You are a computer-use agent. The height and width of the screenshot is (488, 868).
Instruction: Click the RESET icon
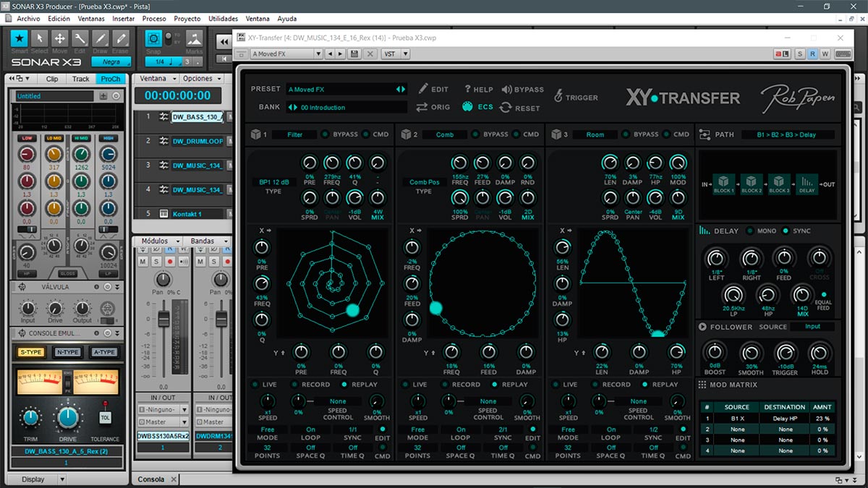pyautogui.click(x=506, y=108)
